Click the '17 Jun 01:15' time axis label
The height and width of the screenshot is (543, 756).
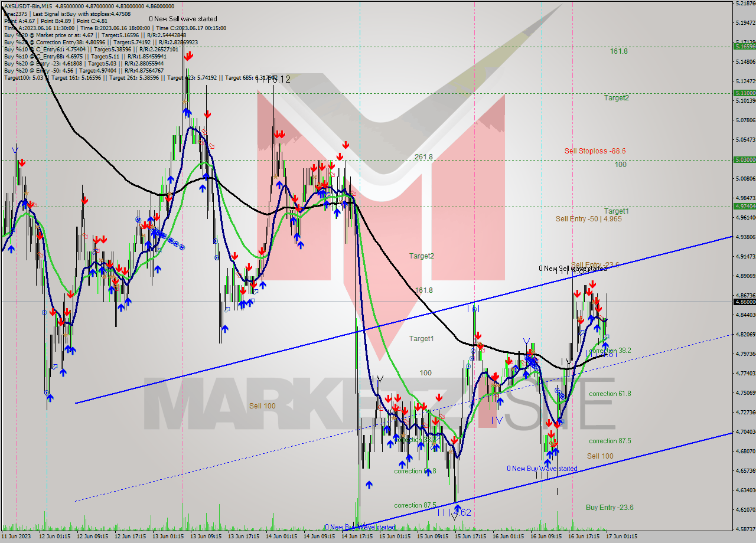[620, 537]
